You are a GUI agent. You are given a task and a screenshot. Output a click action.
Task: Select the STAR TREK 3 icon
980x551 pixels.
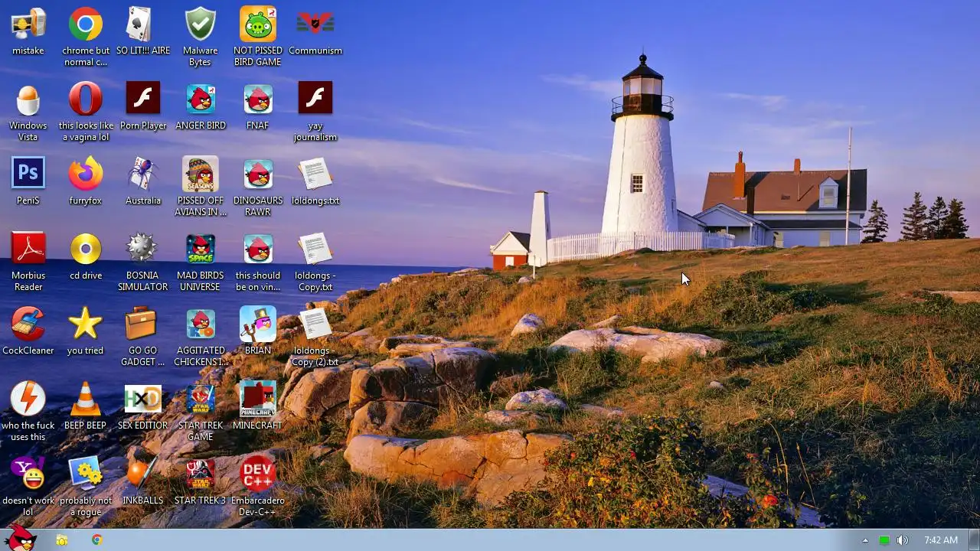tap(201, 474)
